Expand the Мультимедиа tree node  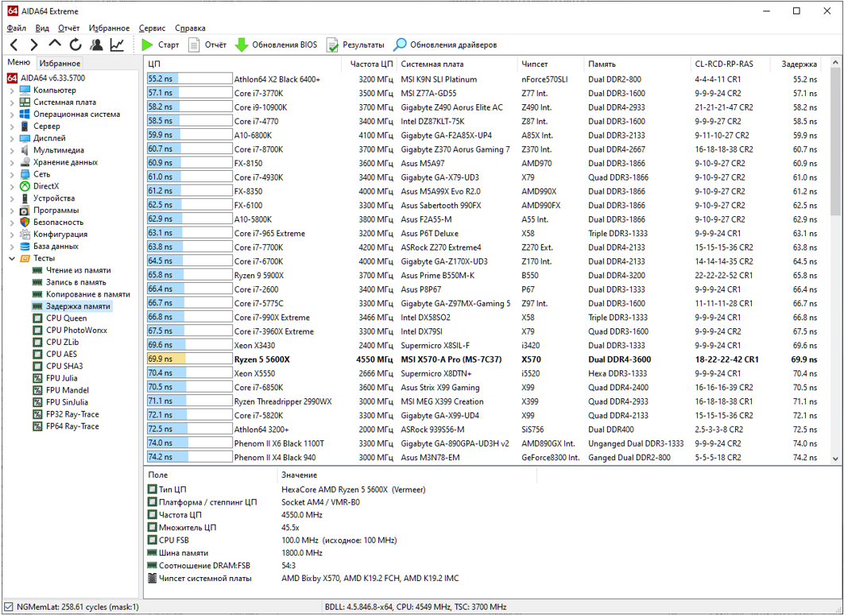(12, 150)
